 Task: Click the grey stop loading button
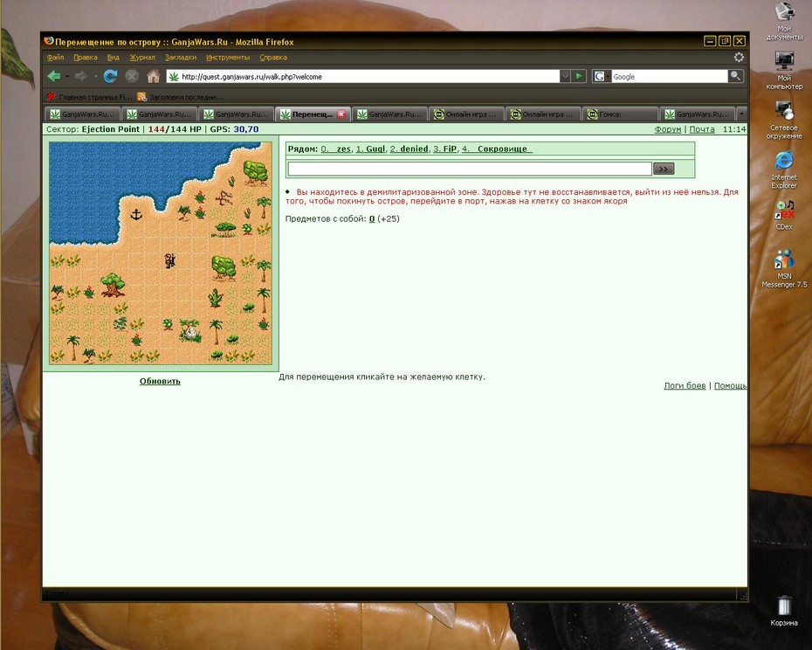132,76
